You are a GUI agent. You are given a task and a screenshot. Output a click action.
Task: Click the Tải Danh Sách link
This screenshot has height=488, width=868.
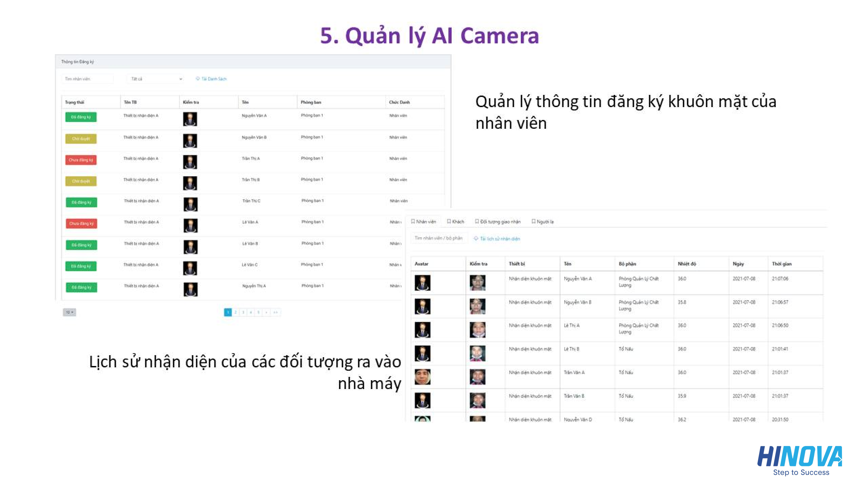[214, 79]
